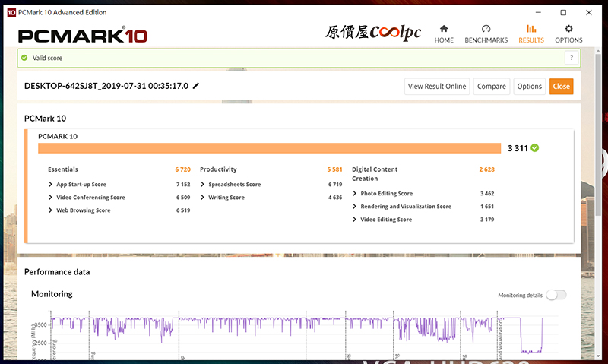Open the Benchmarks tab
This screenshot has height=364, width=608.
(x=486, y=34)
